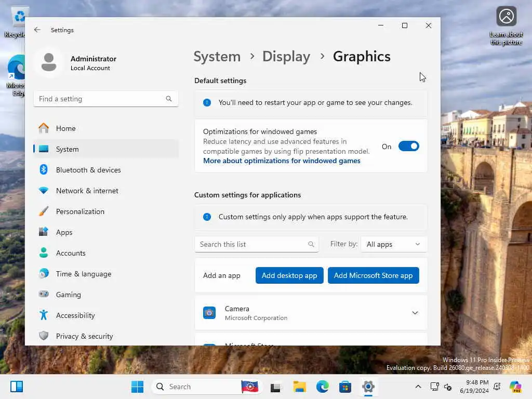
Task: Click the Gaming controller icon
Action: 44,294
